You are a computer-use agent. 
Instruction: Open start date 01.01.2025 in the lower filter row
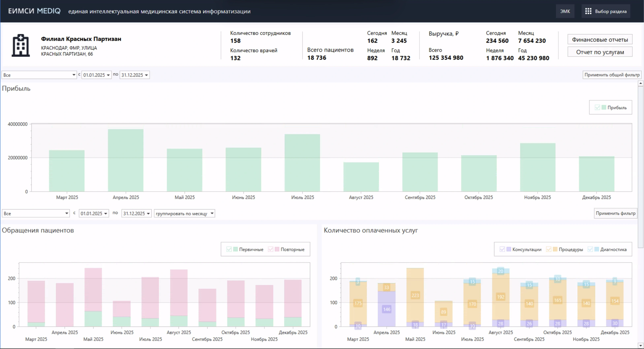(x=94, y=213)
